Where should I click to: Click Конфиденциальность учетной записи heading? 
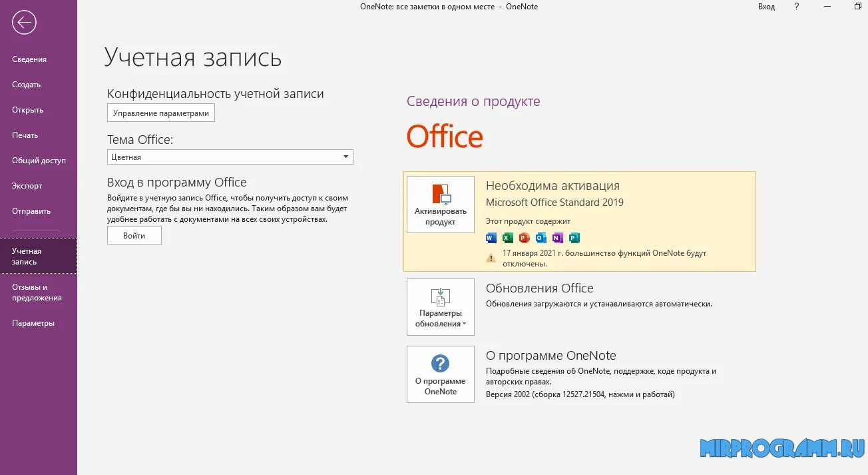click(216, 94)
